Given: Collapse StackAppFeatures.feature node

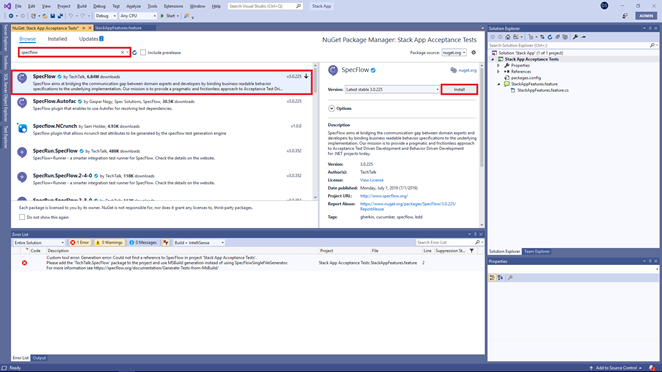Looking at the screenshot, I should pos(498,84).
